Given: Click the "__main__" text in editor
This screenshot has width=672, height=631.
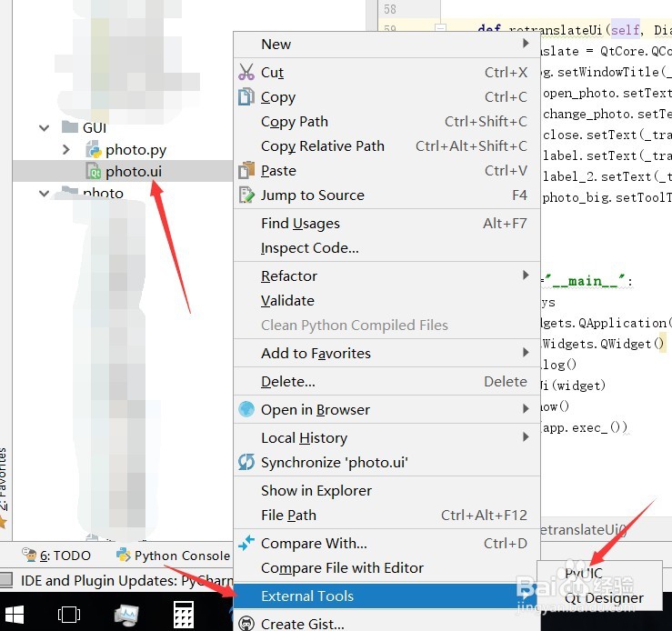Looking at the screenshot, I should 585,281.
